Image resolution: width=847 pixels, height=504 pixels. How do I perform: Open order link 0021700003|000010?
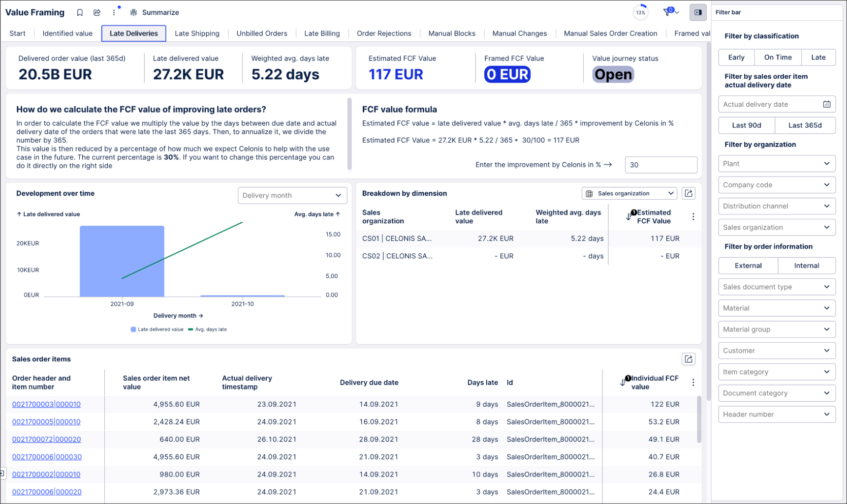click(46, 404)
